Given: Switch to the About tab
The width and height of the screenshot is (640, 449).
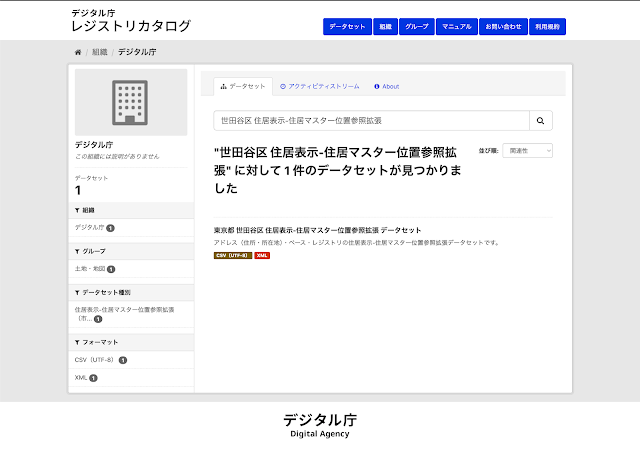Looking at the screenshot, I should 387,87.
